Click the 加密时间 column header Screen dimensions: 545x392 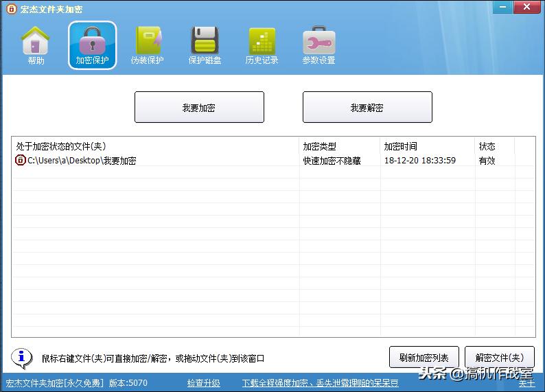(x=428, y=146)
